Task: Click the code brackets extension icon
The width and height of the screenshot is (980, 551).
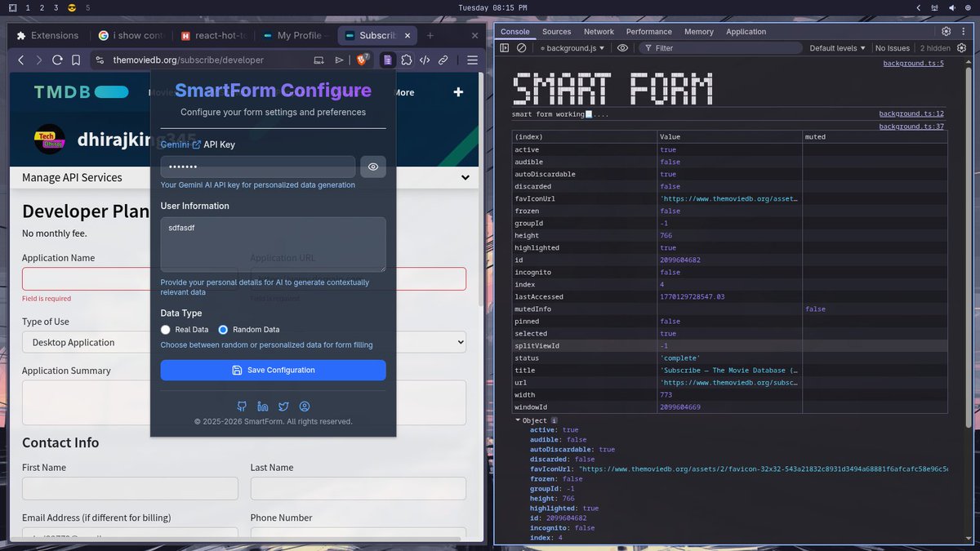Action: point(425,60)
